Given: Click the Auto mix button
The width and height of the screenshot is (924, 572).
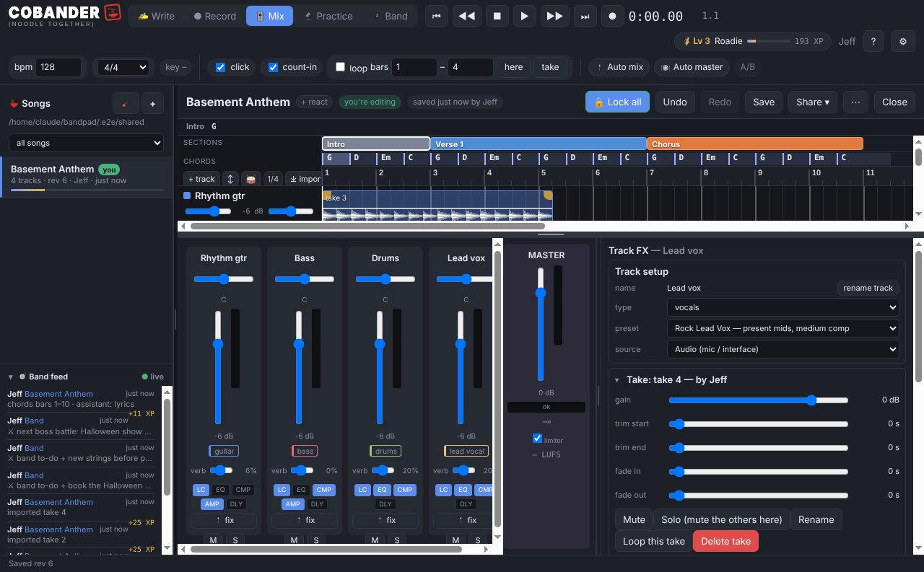Looking at the screenshot, I should (619, 67).
